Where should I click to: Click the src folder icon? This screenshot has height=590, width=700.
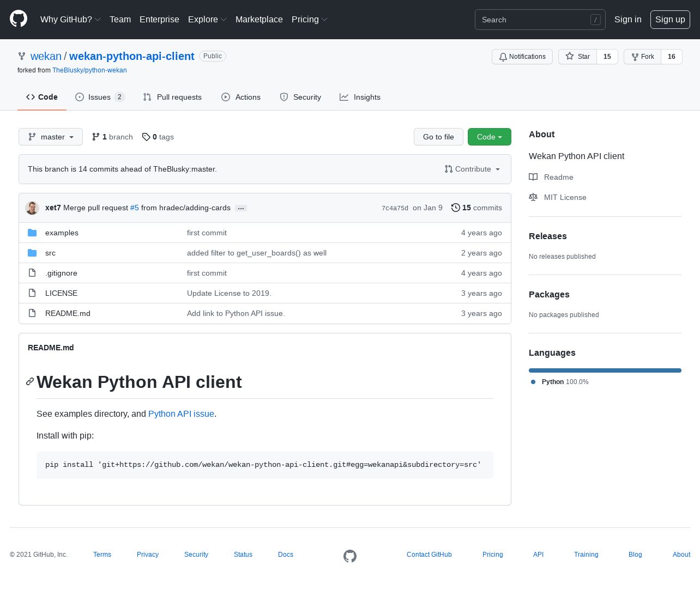32,253
